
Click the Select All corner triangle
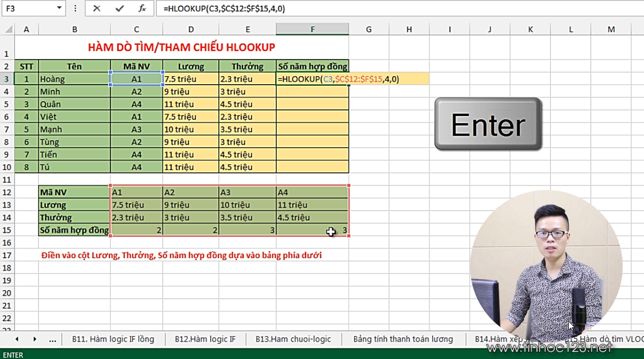click(9, 30)
